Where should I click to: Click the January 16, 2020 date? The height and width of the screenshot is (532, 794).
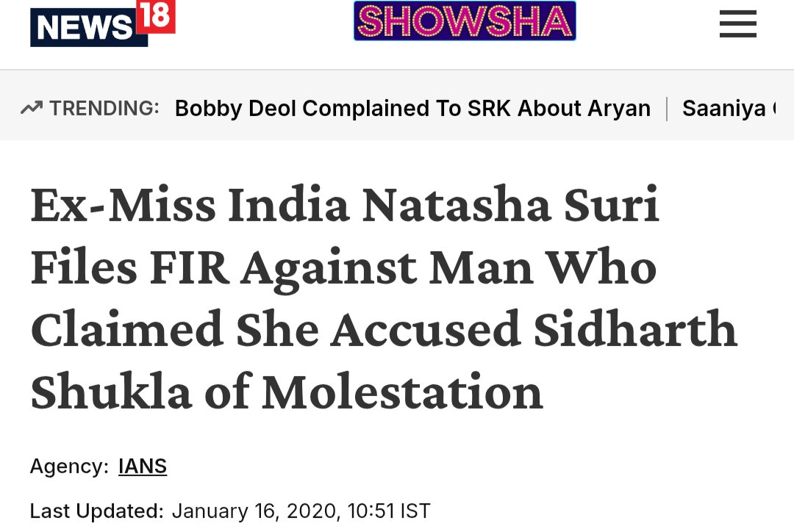(x=269, y=511)
